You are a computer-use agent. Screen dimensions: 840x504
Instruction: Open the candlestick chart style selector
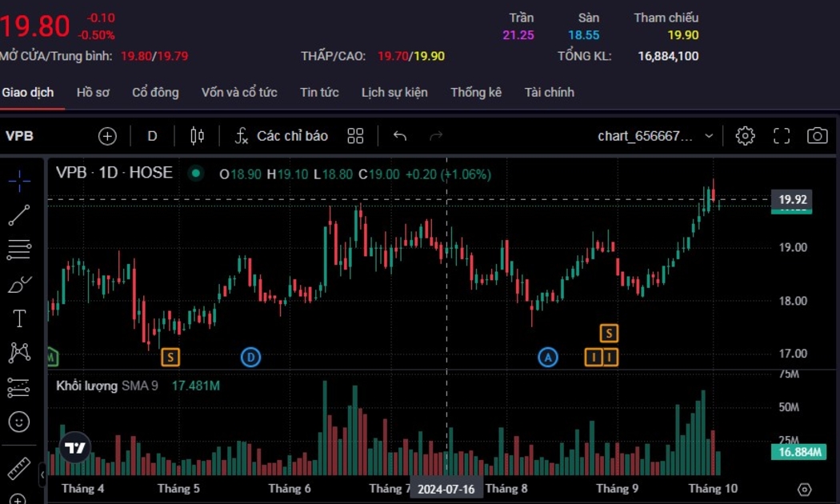coord(197,136)
